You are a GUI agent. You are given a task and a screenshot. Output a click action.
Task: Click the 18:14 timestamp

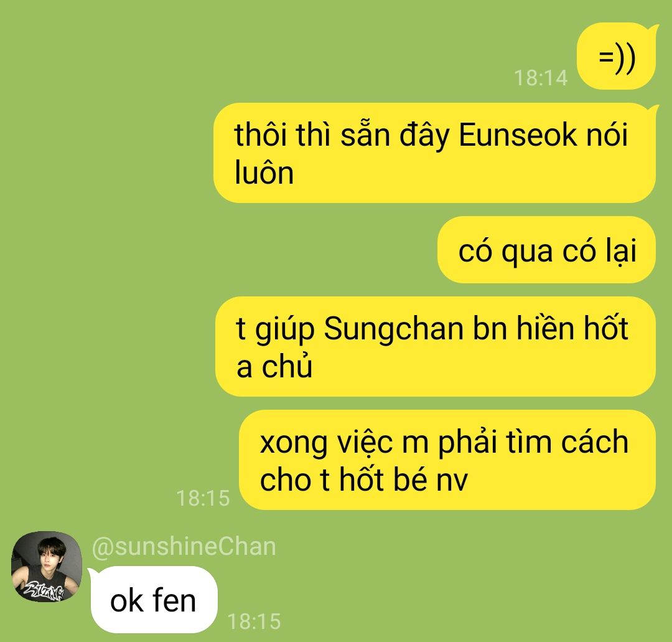pyautogui.click(x=541, y=78)
